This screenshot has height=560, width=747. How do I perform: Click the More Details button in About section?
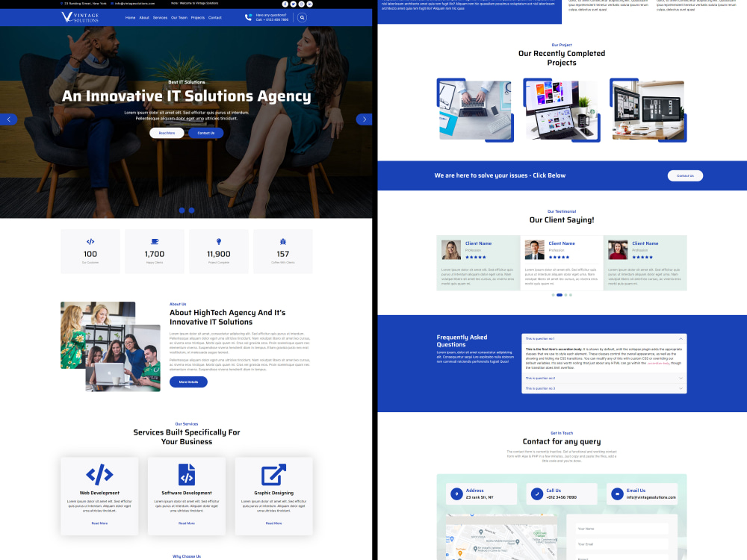(x=188, y=382)
